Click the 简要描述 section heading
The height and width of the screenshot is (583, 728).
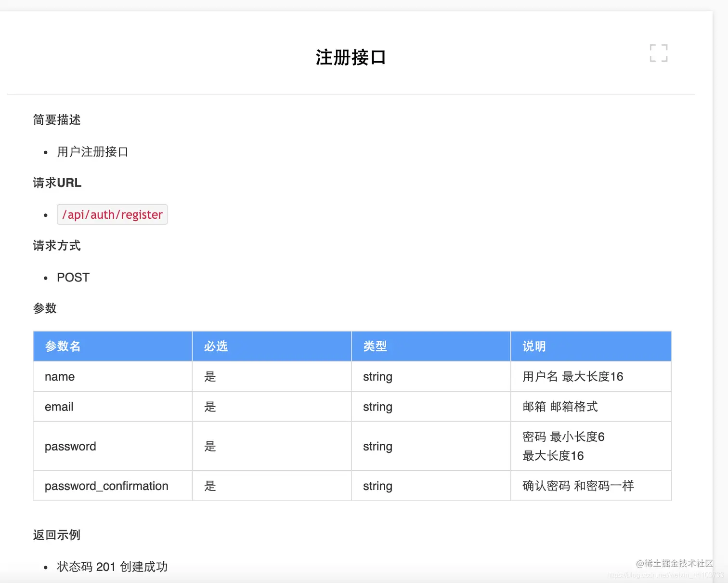click(x=56, y=120)
